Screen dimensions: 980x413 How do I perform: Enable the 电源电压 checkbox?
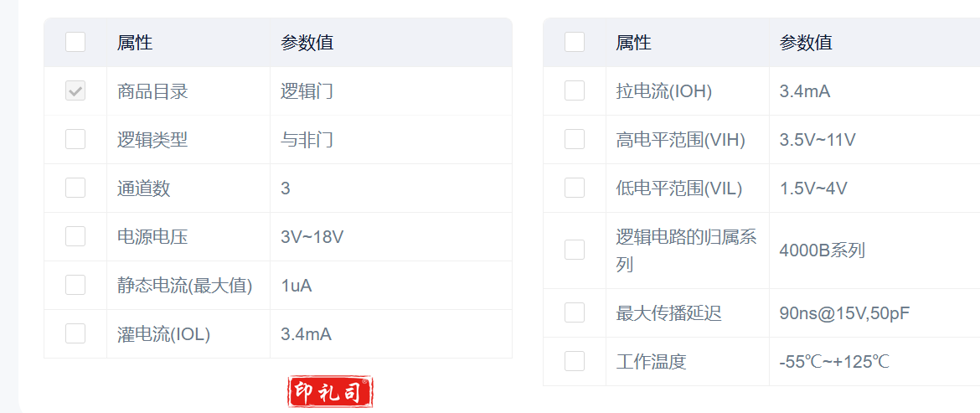[75, 236]
